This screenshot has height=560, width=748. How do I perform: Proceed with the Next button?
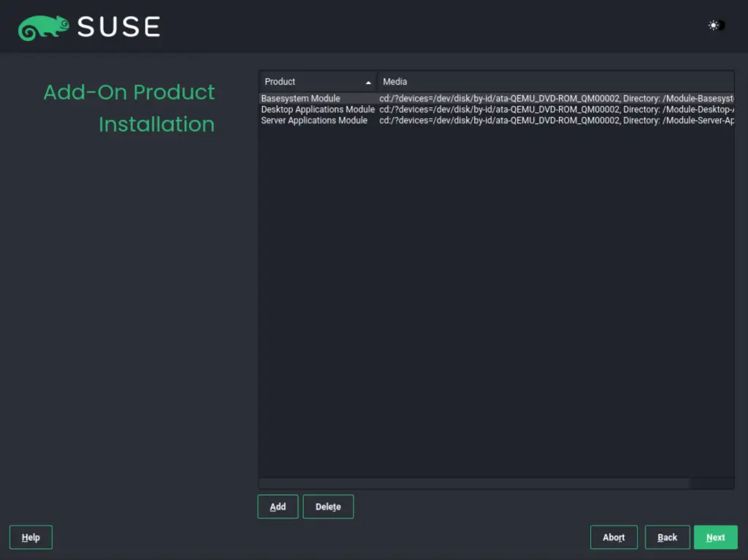pyautogui.click(x=715, y=537)
